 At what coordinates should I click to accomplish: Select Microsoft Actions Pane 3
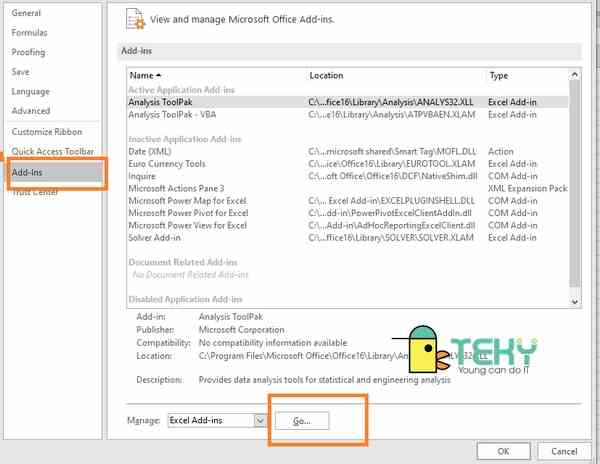click(x=347, y=188)
